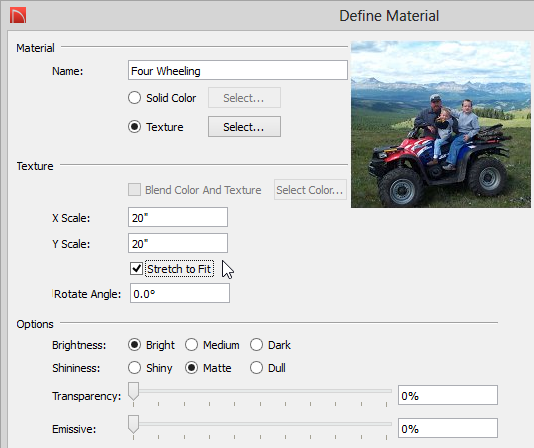
Task: Click the X Scale input field
Action: click(x=178, y=217)
